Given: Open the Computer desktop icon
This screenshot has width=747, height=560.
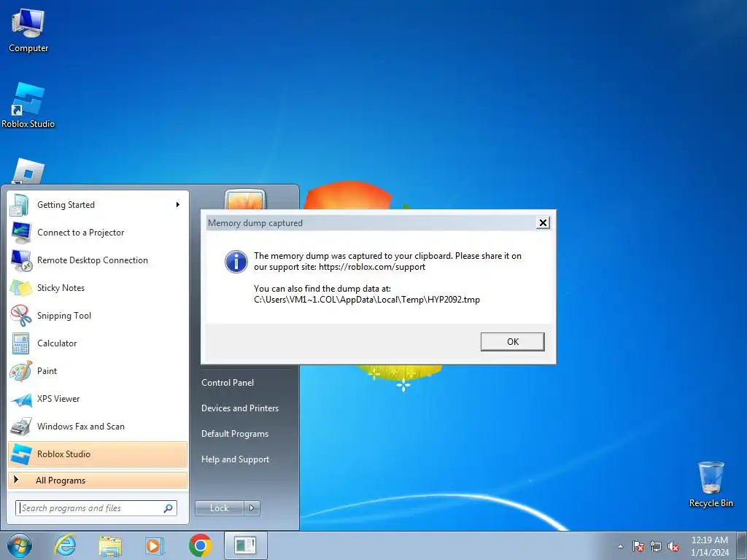Looking at the screenshot, I should [28, 30].
